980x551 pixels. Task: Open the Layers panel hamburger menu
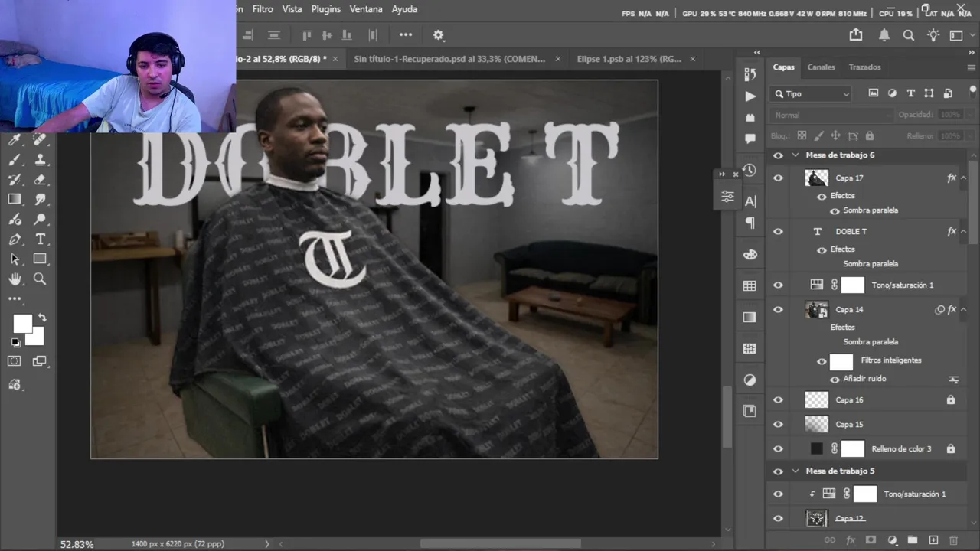coord(972,67)
